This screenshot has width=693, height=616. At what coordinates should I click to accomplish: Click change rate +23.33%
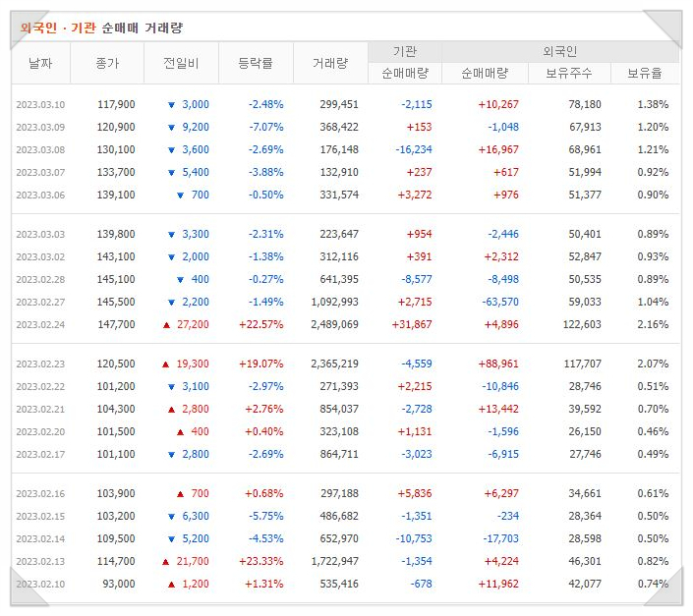pos(261,561)
